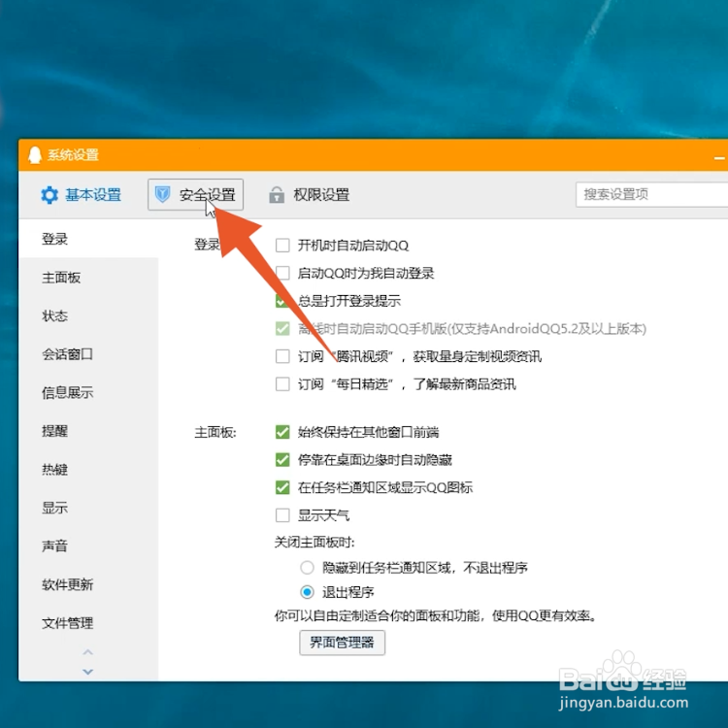Enable 启动QQ时为我自动登录 checkbox

click(282, 273)
